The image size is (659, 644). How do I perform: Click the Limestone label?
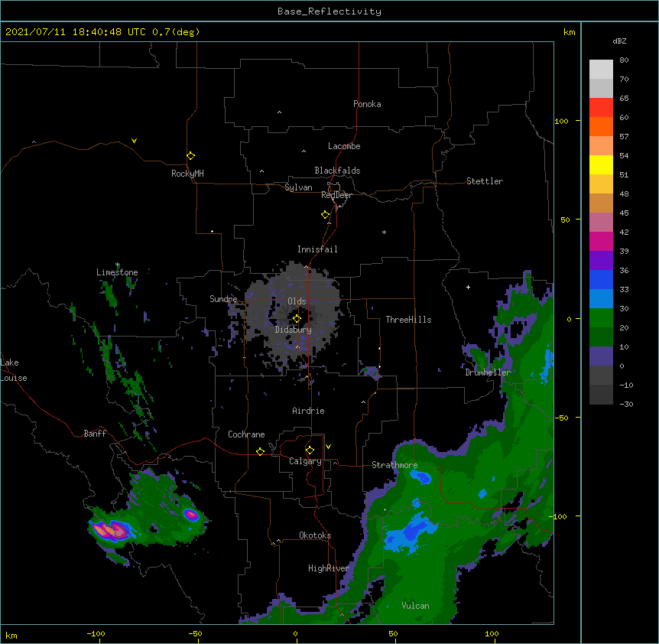click(x=117, y=272)
